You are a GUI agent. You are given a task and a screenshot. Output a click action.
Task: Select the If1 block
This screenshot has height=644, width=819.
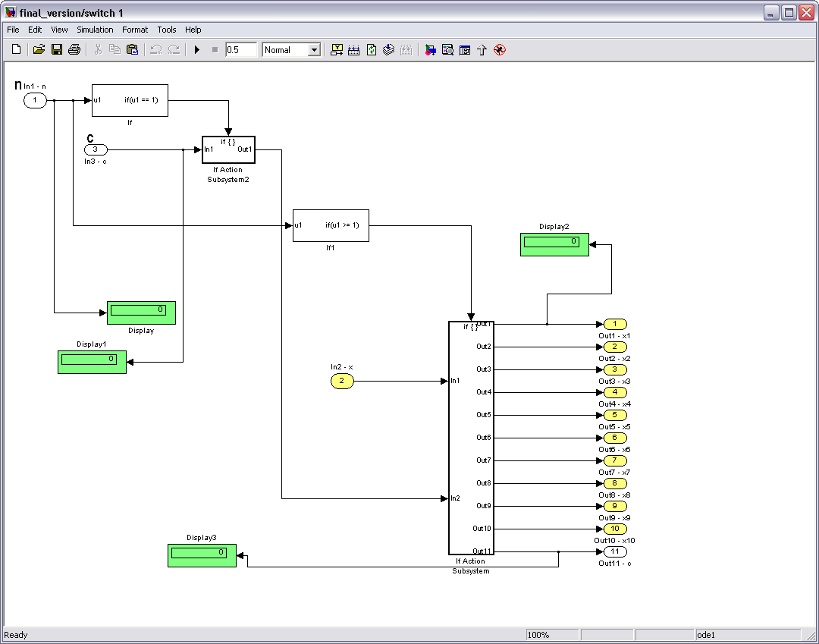(331, 225)
